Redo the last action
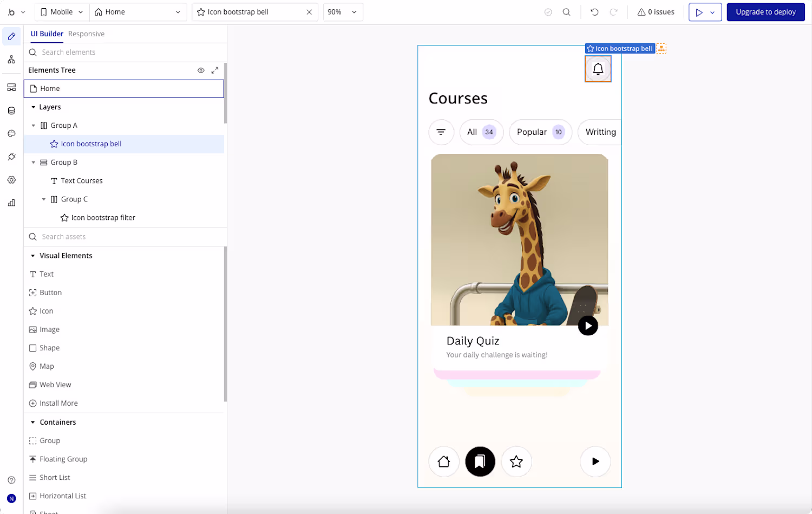Viewport: 812px width, 514px height. pyautogui.click(x=613, y=12)
